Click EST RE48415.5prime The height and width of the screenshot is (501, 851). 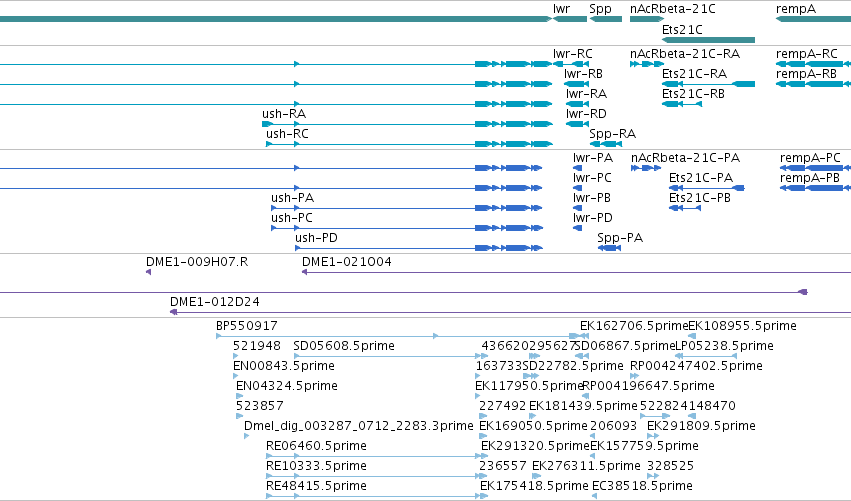click(x=316, y=486)
